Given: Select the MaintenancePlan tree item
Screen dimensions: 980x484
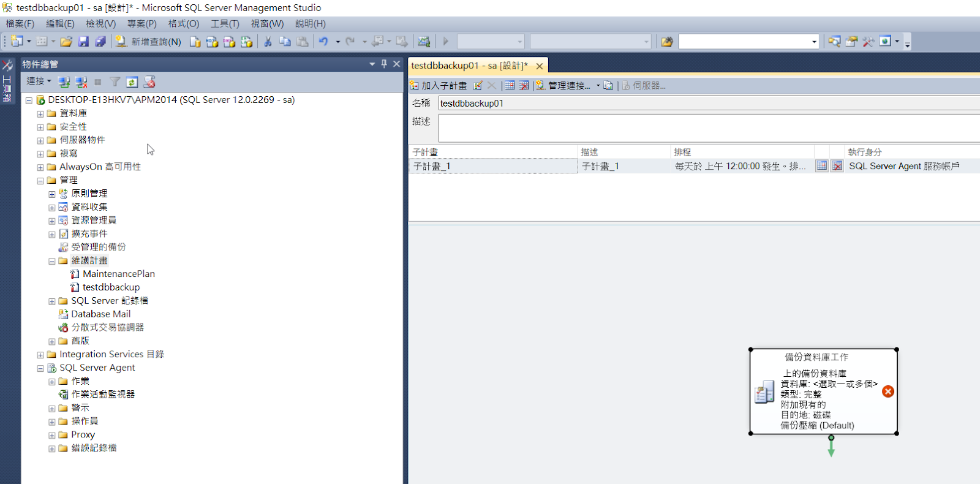Looking at the screenshot, I should [118, 274].
